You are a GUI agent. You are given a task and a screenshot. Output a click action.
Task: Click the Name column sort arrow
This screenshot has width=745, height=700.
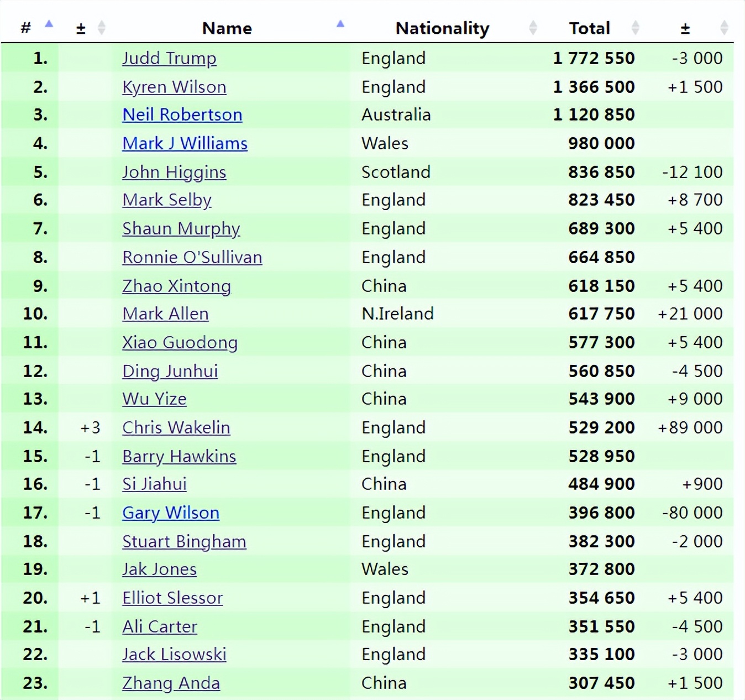340,24
